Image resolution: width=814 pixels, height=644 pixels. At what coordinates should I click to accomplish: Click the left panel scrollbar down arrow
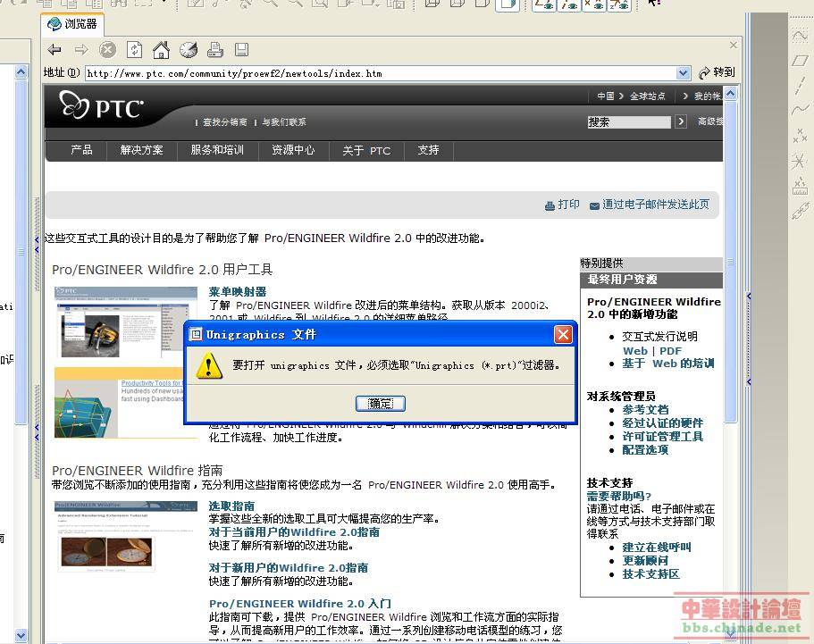pos(21,635)
